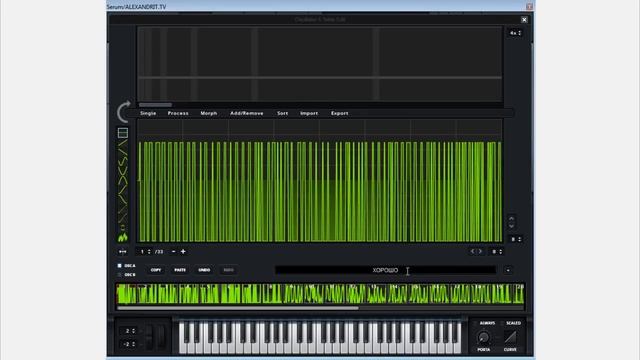Click the formula field containing ХОРОШО
This screenshot has height=360, width=640.
tap(385, 270)
